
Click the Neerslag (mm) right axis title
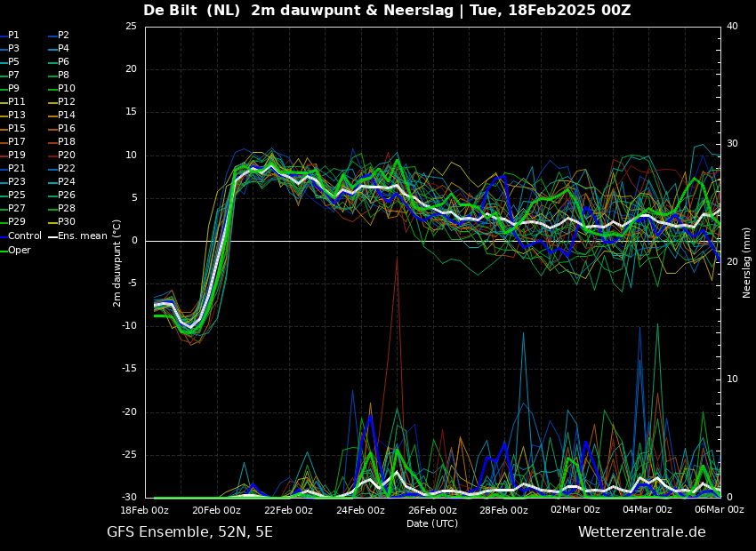coord(746,262)
